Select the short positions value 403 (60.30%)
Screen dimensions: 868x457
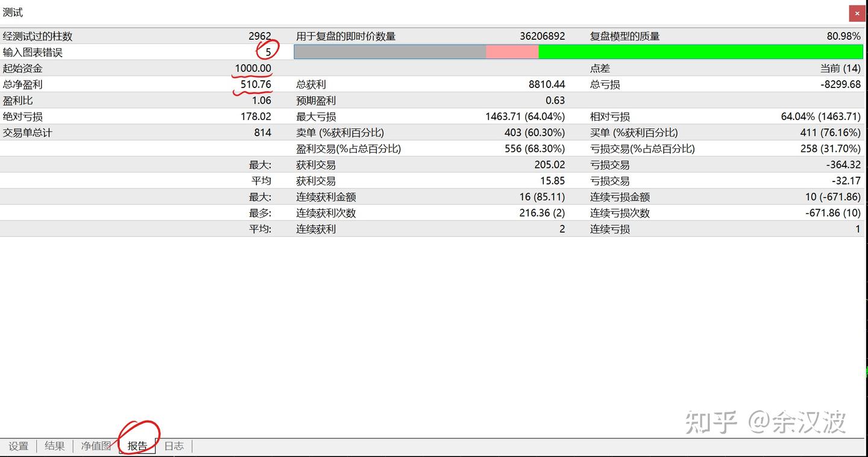pyautogui.click(x=535, y=133)
